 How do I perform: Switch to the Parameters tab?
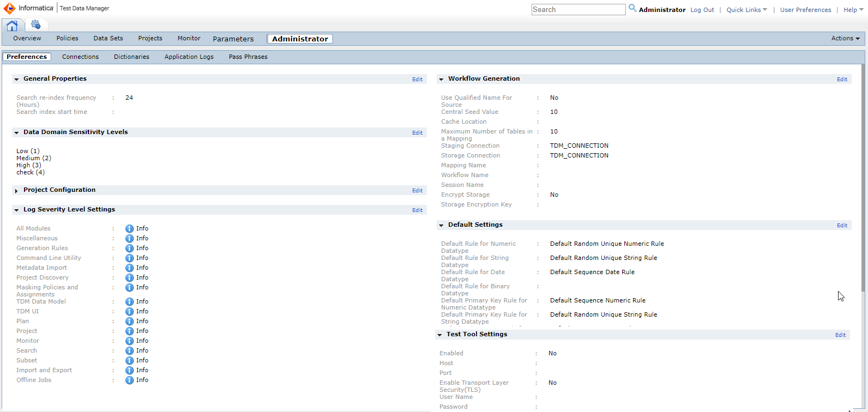(x=233, y=39)
